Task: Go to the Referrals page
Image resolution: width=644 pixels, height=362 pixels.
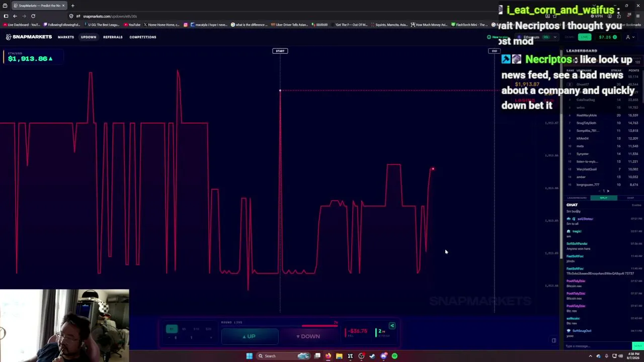Action: [113, 37]
